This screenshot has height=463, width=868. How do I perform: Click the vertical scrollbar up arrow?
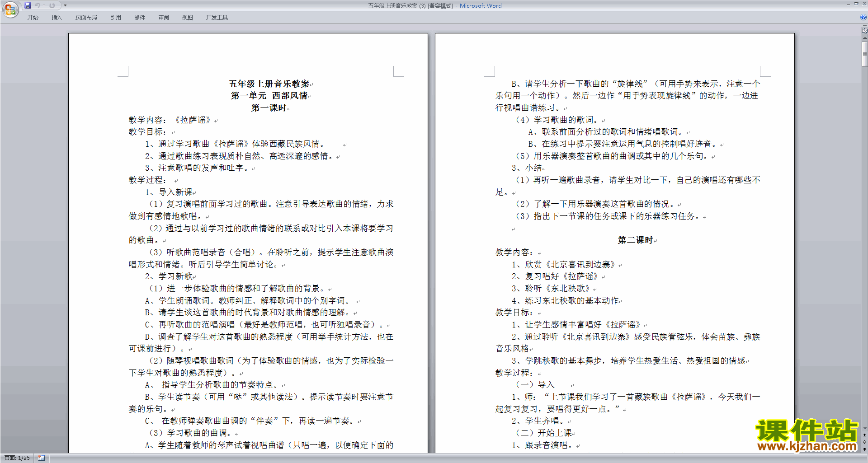click(x=864, y=38)
